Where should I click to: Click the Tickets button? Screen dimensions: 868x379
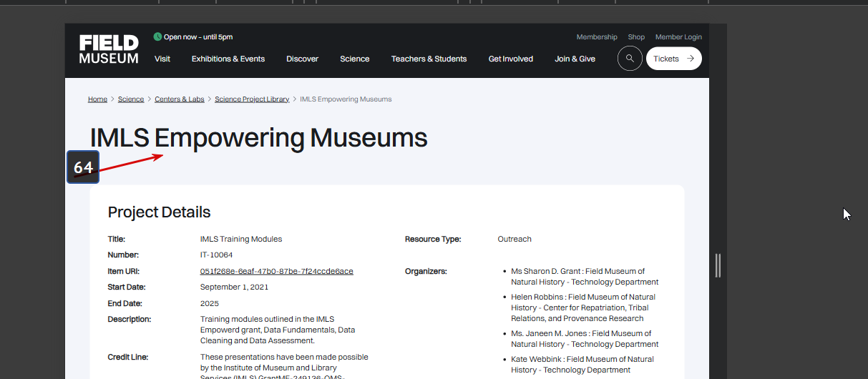(673, 59)
